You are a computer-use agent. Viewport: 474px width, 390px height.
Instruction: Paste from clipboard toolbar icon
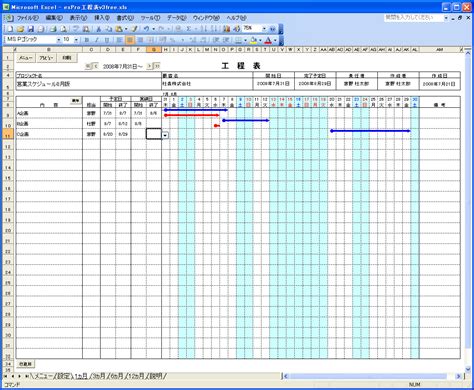[119, 29]
